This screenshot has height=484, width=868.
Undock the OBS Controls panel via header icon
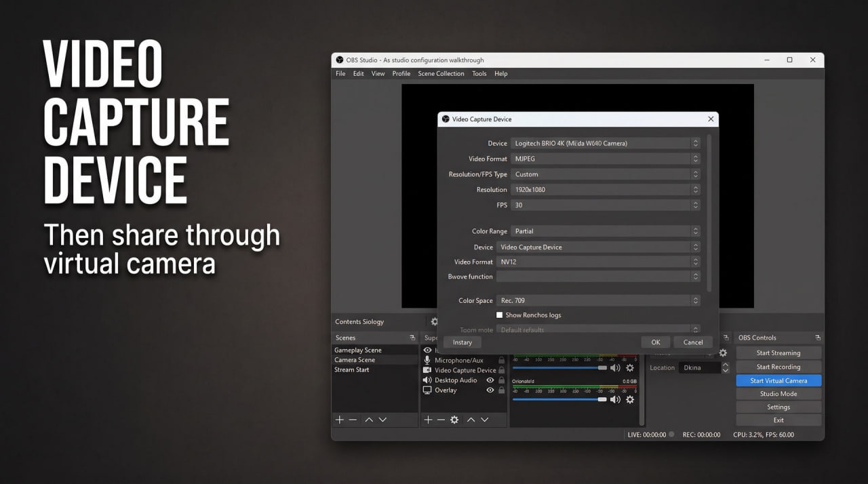pyautogui.click(x=817, y=338)
